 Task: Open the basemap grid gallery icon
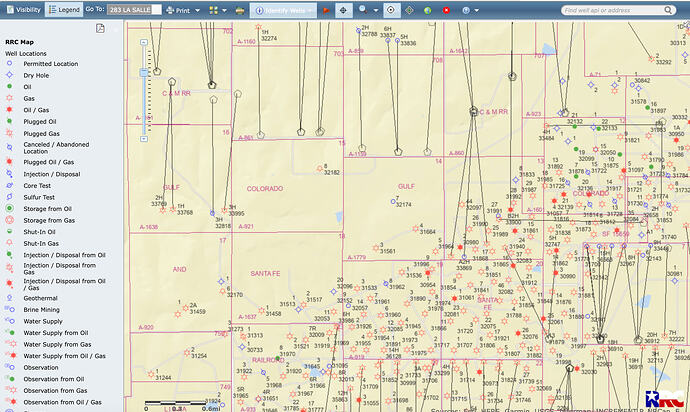click(x=215, y=8)
